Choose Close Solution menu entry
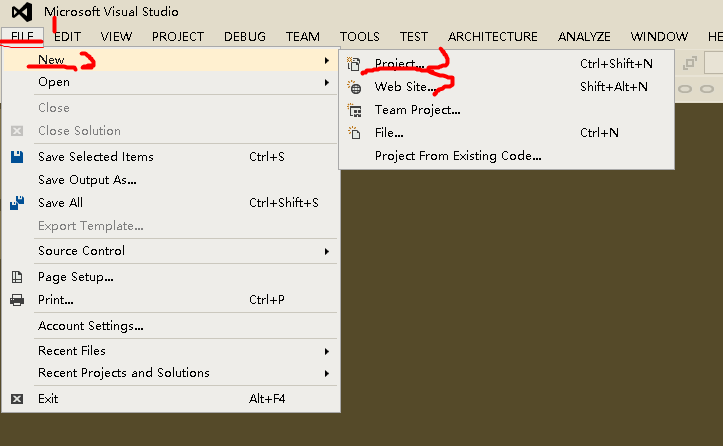This screenshot has height=446, width=723. point(171,131)
